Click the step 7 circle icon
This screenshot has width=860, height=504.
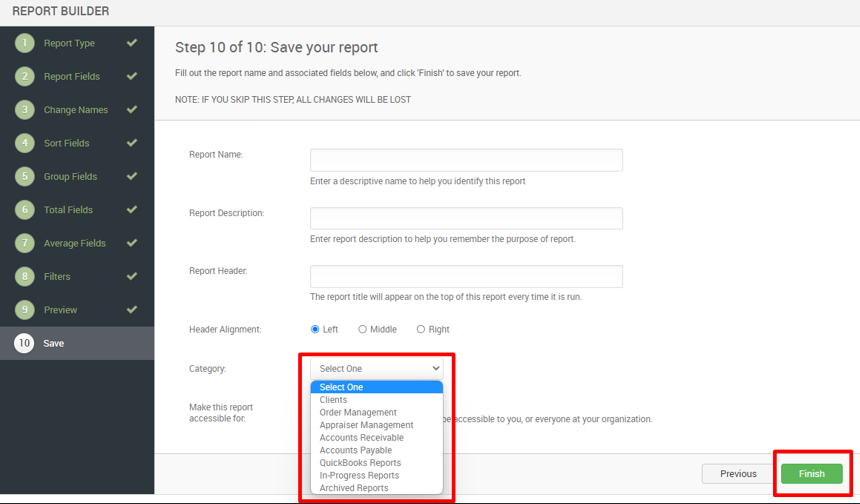(25, 243)
